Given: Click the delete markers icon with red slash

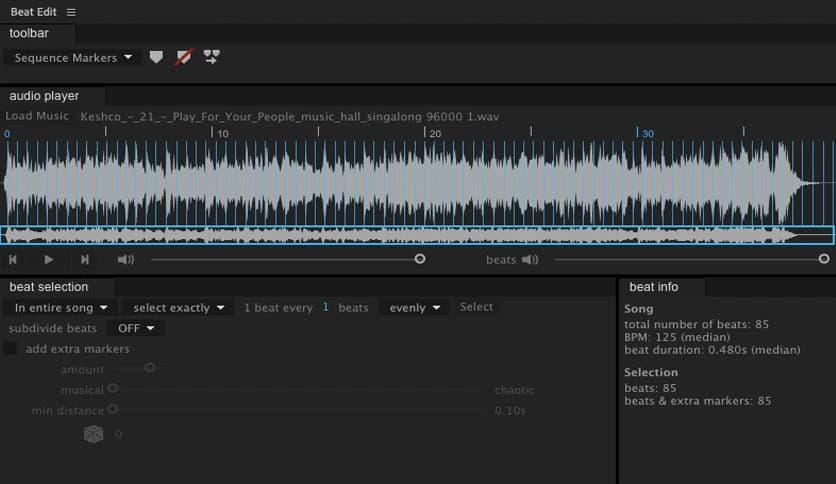Looking at the screenshot, I should point(183,57).
